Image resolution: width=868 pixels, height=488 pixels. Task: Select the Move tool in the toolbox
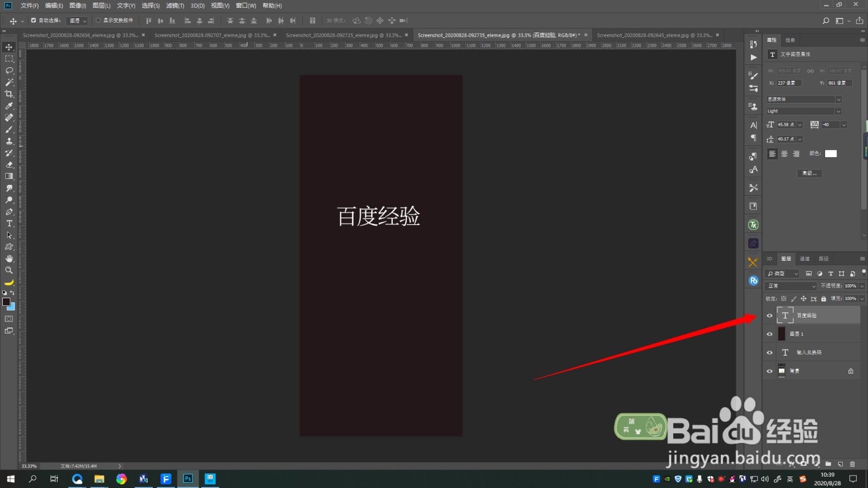tap(9, 47)
